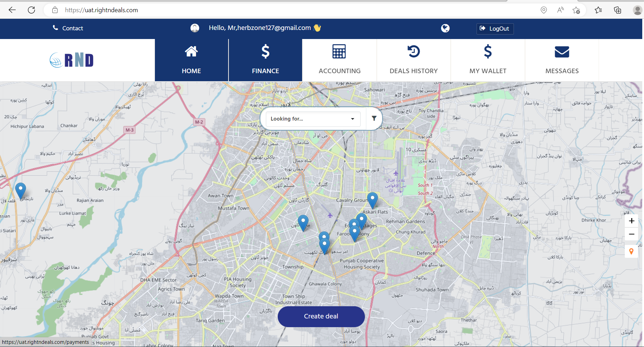Image resolution: width=644 pixels, height=347 pixels.
Task: Click the globe language icon in the header
Action: click(445, 28)
